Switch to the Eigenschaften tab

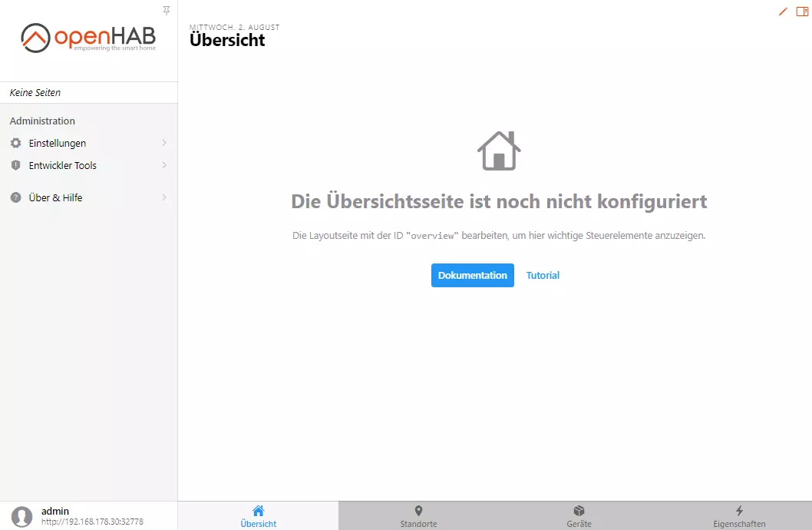click(738, 515)
